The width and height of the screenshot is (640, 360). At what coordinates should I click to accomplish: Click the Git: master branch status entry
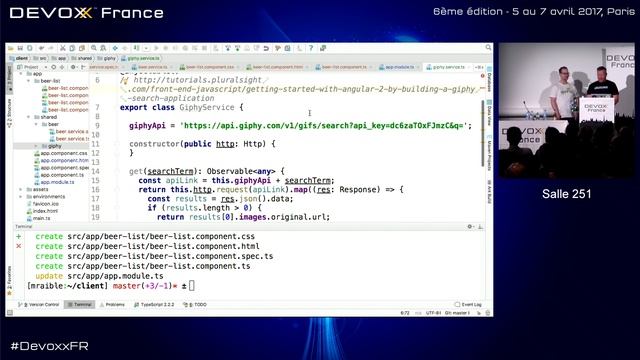pyautogui.click(x=457, y=313)
